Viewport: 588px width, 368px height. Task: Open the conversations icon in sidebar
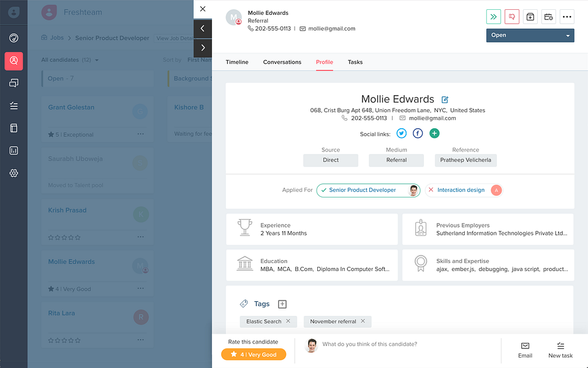tap(13, 83)
